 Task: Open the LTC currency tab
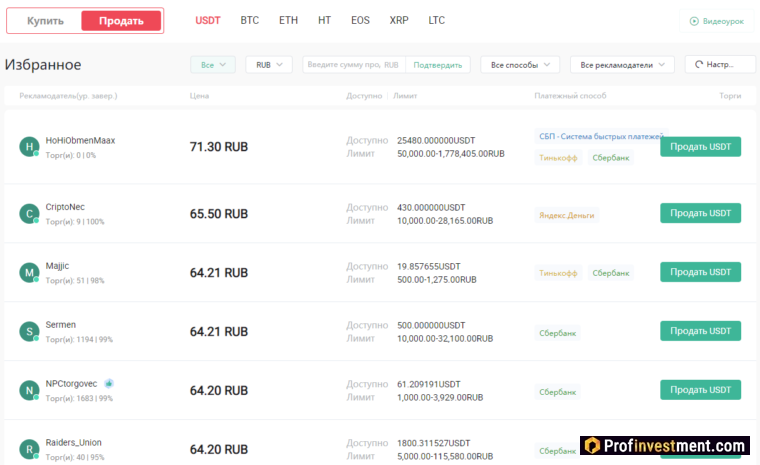pyautogui.click(x=436, y=20)
